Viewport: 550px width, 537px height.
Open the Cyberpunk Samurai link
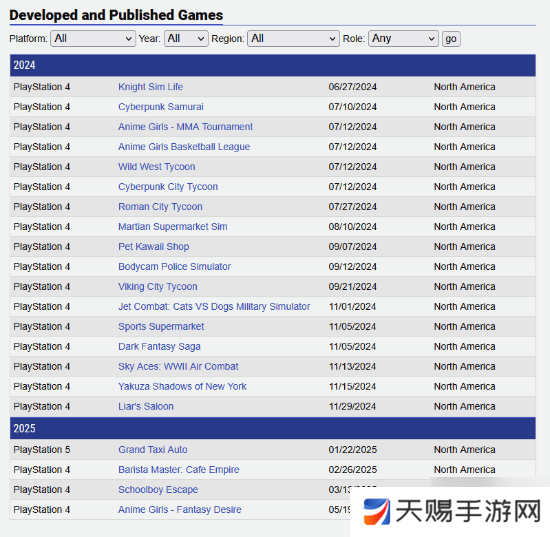tap(161, 107)
